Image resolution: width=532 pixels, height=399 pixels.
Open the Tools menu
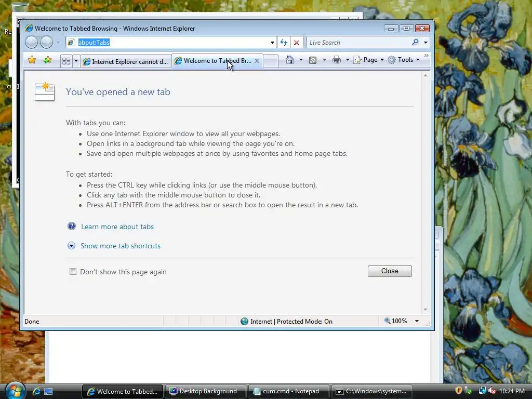pyautogui.click(x=404, y=60)
